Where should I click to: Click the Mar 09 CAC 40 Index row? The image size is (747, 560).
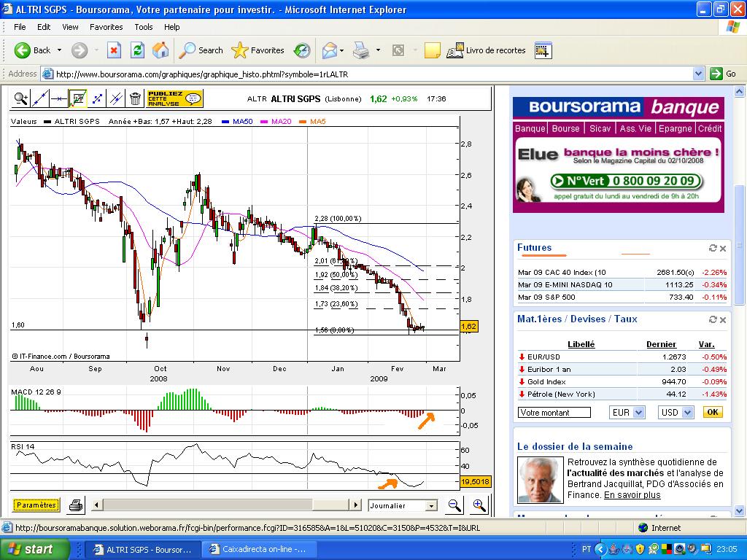pyautogui.click(x=622, y=273)
